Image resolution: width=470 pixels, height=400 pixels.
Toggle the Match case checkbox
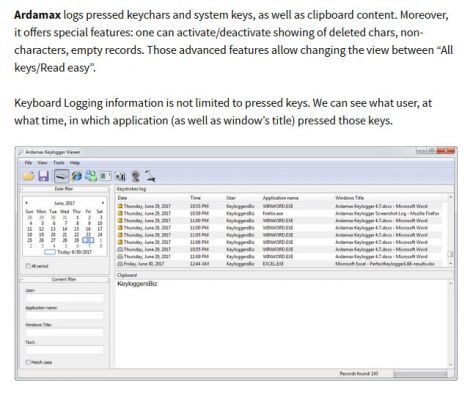(x=28, y=362)
